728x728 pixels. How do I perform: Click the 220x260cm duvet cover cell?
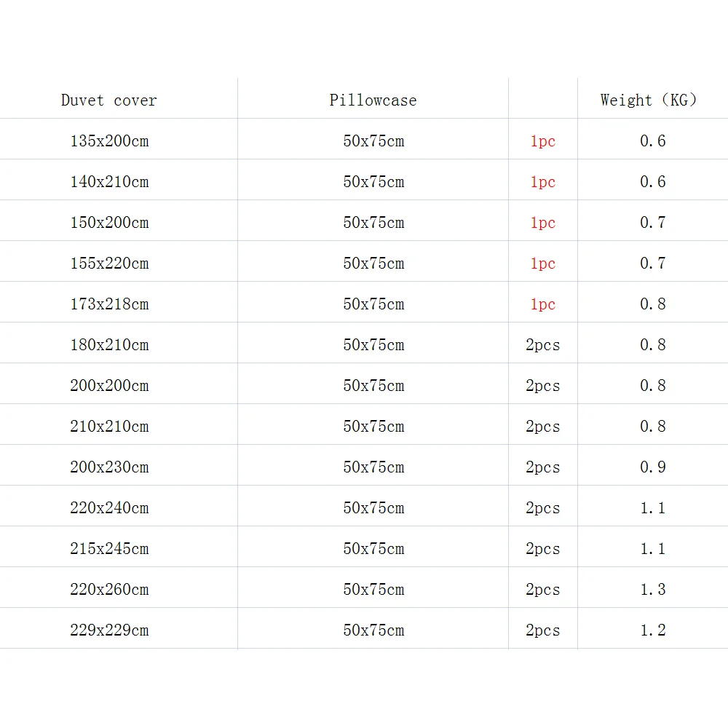[109, 590]
